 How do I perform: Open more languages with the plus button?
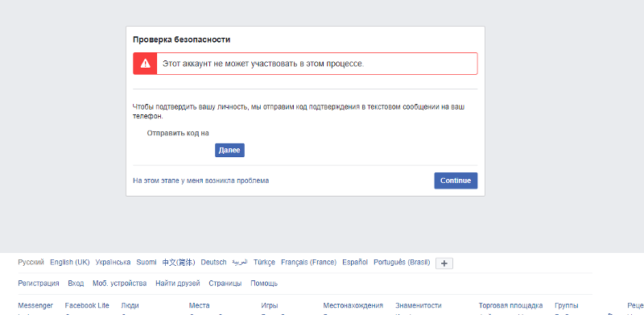point(444,263)
